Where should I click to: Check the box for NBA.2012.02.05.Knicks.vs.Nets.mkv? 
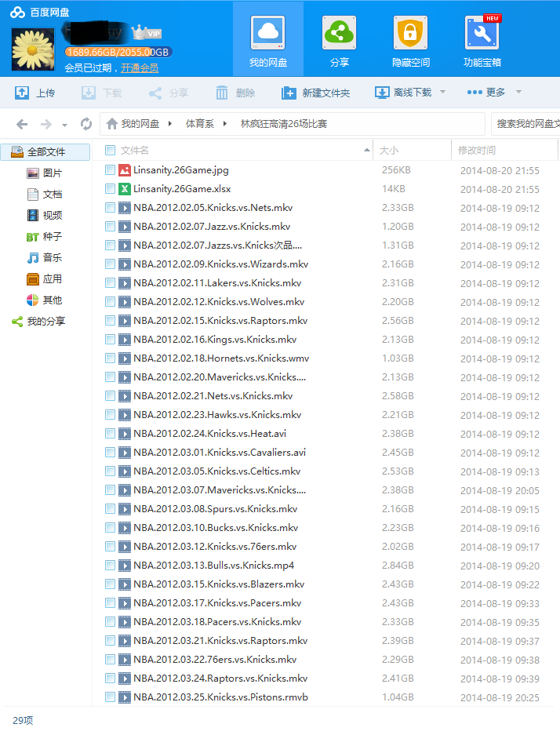click(110, 207)
